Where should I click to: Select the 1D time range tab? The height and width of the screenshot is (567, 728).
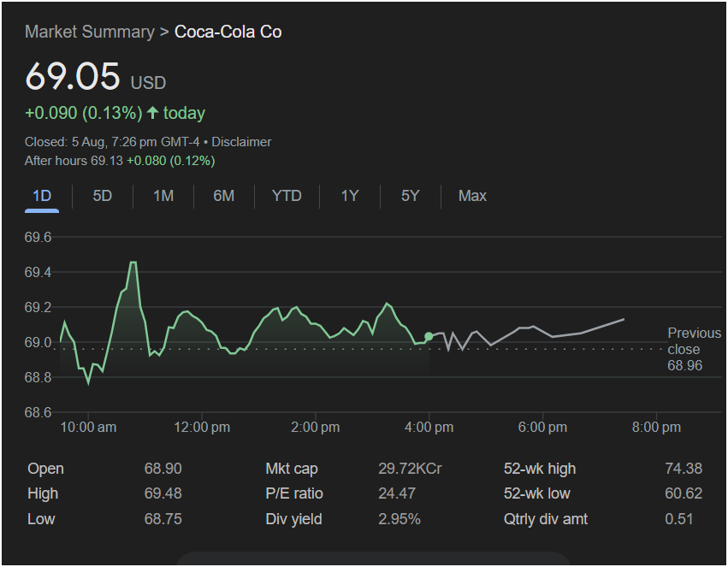pyautogui.click(x=42, y=196)
